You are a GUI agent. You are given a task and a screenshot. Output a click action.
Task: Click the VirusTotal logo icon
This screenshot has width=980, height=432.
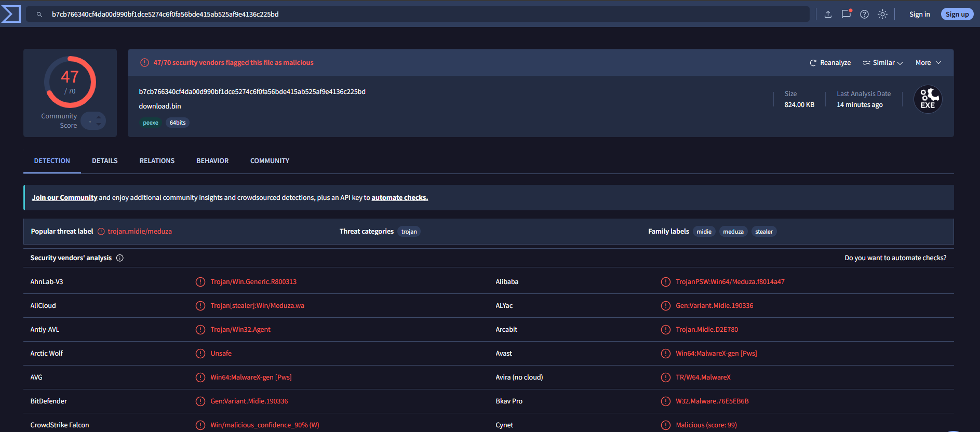click(11, 14)
